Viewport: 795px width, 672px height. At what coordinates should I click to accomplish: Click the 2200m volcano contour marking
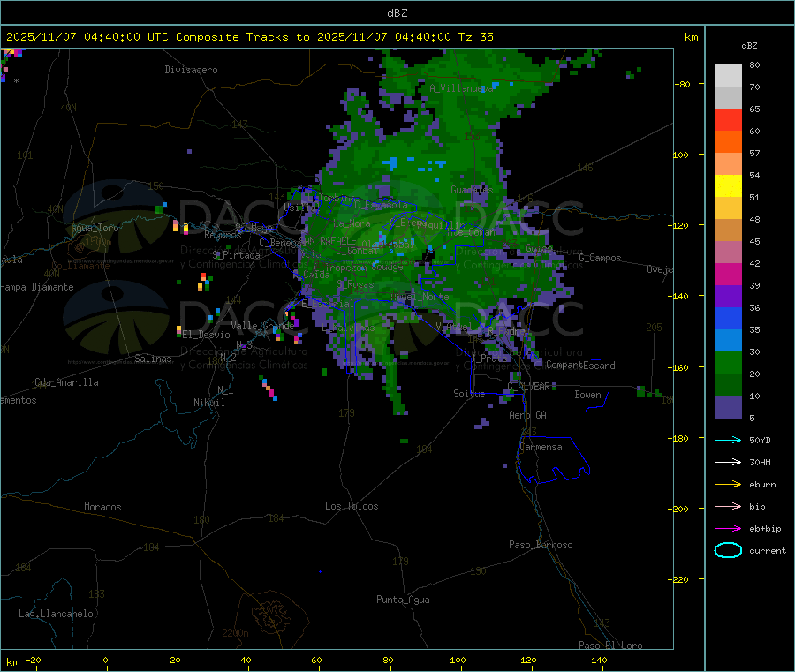(x=235, y=633)
